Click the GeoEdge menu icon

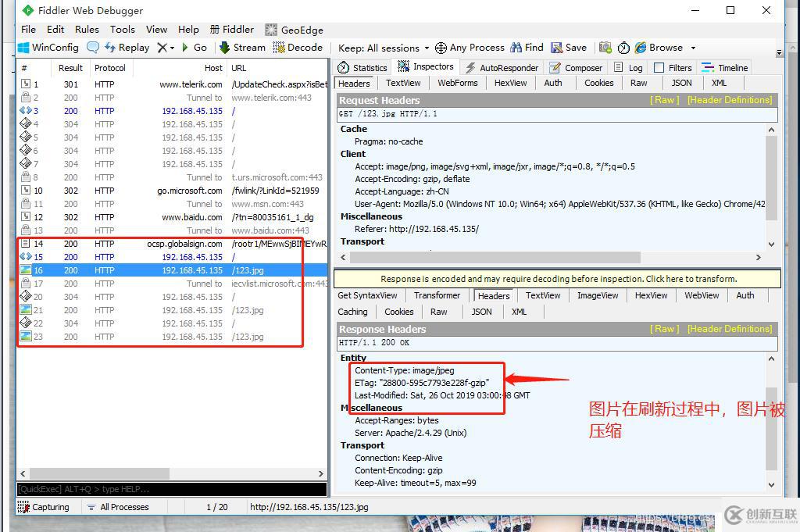click(271, 30)
